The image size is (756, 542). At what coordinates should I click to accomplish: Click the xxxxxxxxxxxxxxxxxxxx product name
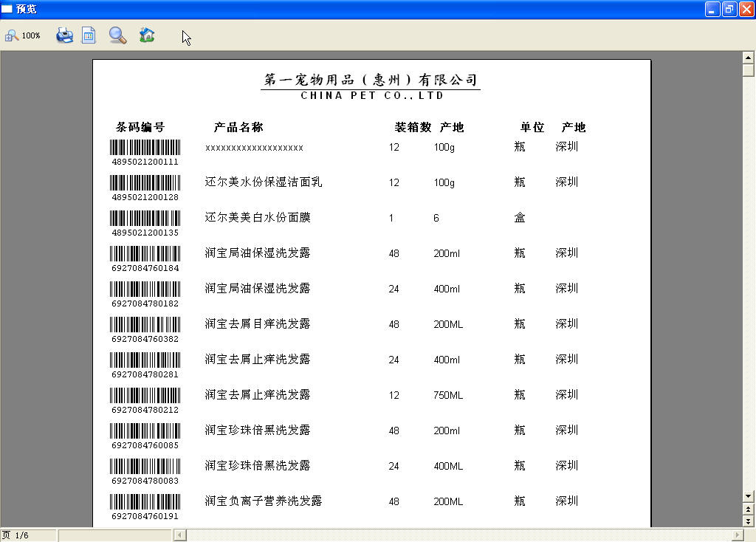pyautogui.click(x=254, y=148)
